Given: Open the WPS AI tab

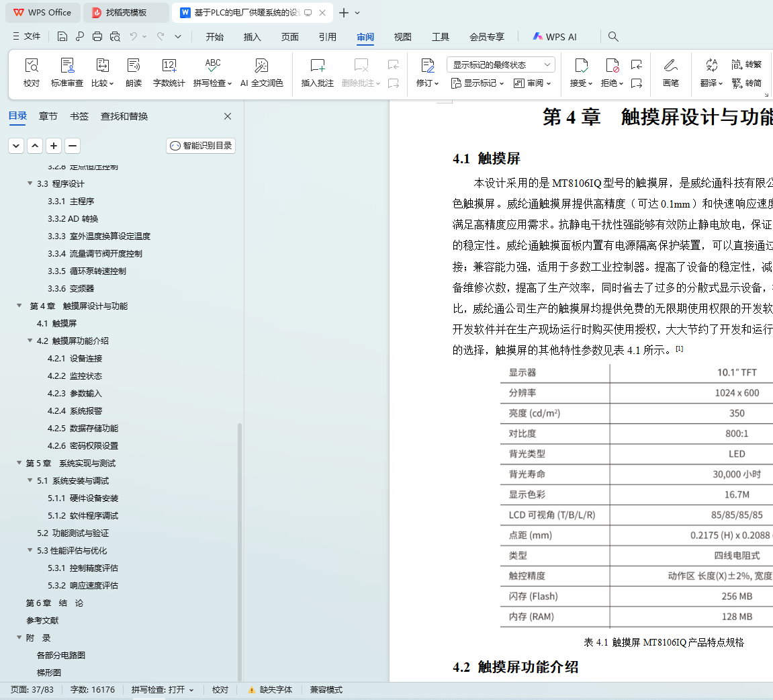Looking at the screenshot, I should 555,36.
